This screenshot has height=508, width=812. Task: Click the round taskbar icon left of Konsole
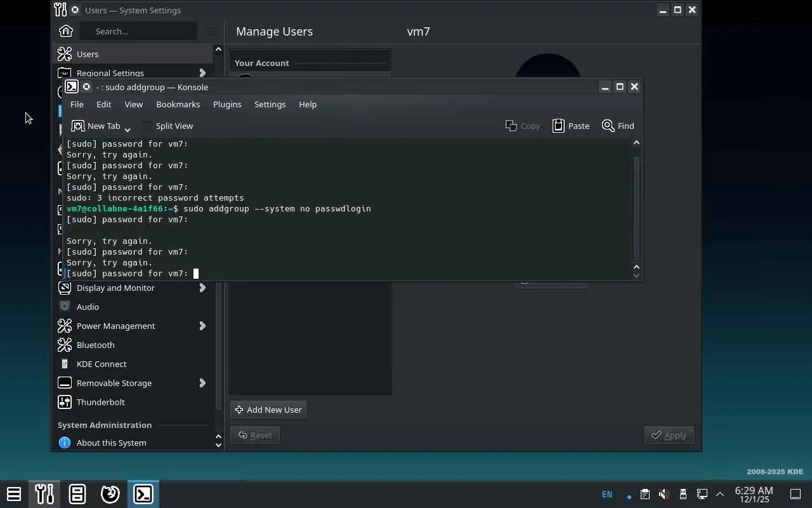[110, 494]
